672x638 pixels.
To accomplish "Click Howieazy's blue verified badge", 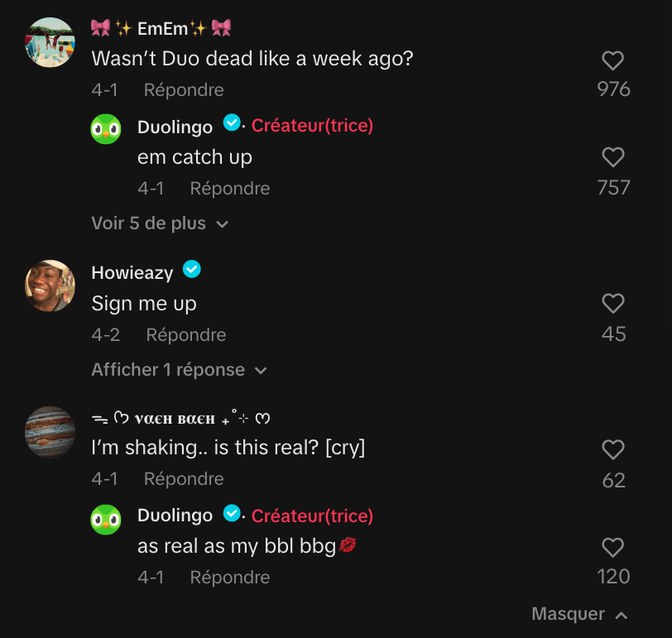I will click(191, 270).
